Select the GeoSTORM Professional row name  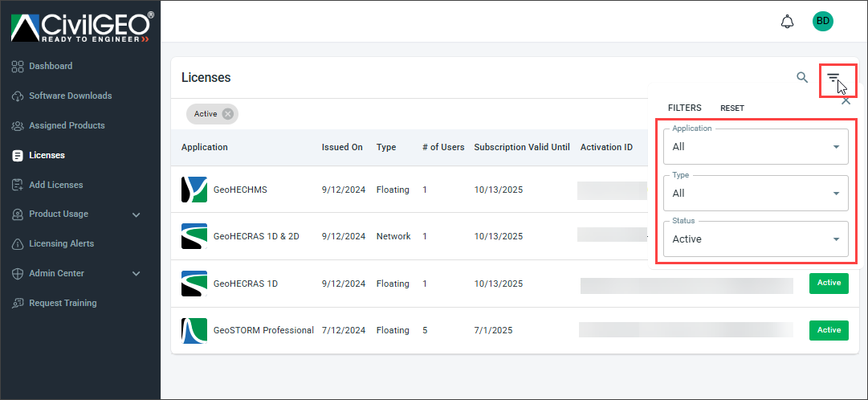263,330
